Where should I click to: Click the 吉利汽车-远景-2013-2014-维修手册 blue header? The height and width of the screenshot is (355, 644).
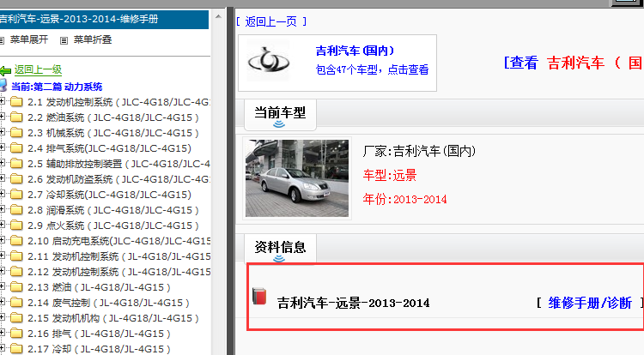coord(104,19)
